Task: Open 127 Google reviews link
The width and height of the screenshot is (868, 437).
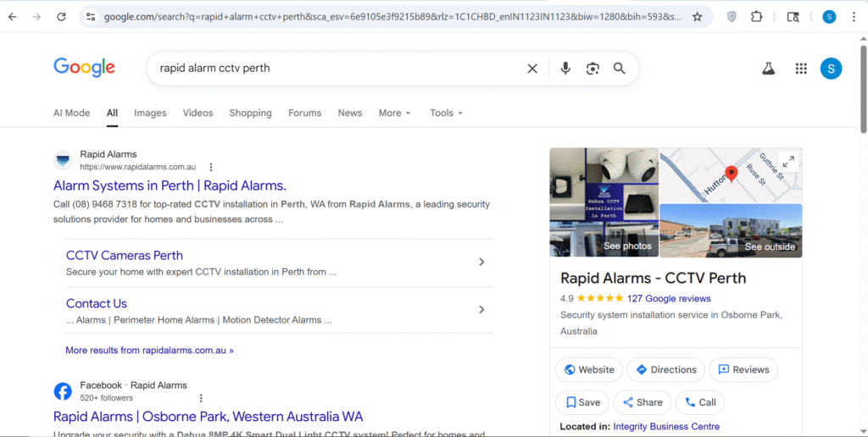Action: tap(669, 299)
